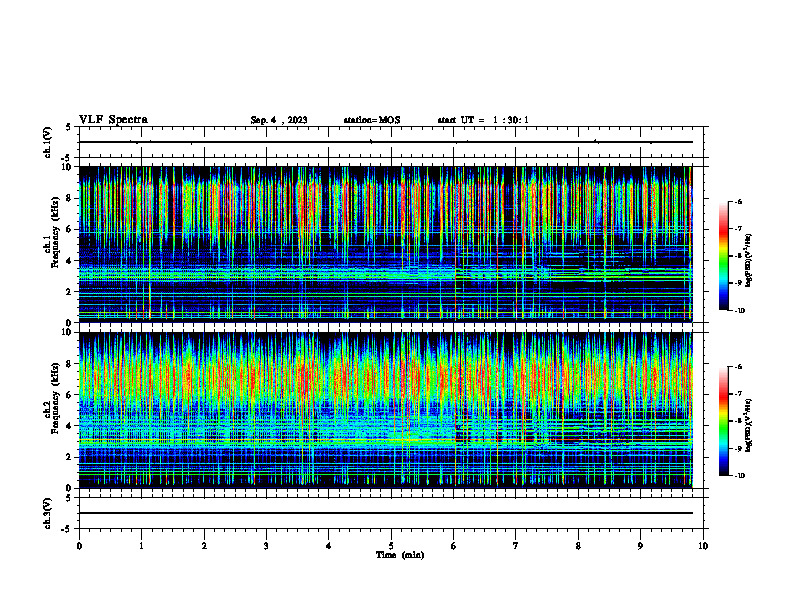Screen dimensions: 792x612
Task: Select the ch.1 "Frequency (kHz)" axis label
Action: tap(55, 233)
